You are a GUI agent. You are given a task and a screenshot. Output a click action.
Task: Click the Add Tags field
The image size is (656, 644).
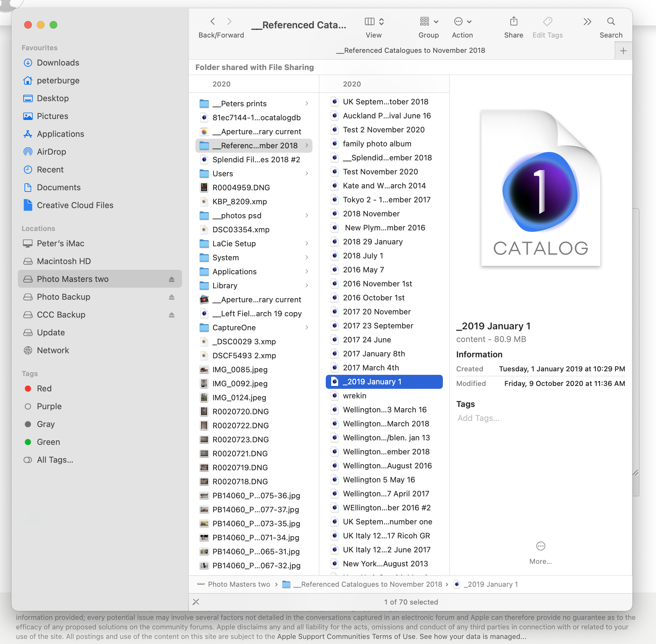[x=478, y=418]
